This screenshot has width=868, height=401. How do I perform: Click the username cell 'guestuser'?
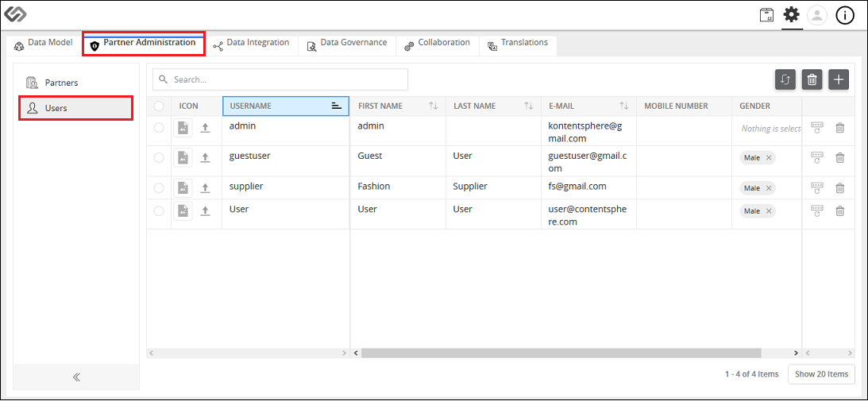pyautogui.click(x=249, y=156)
